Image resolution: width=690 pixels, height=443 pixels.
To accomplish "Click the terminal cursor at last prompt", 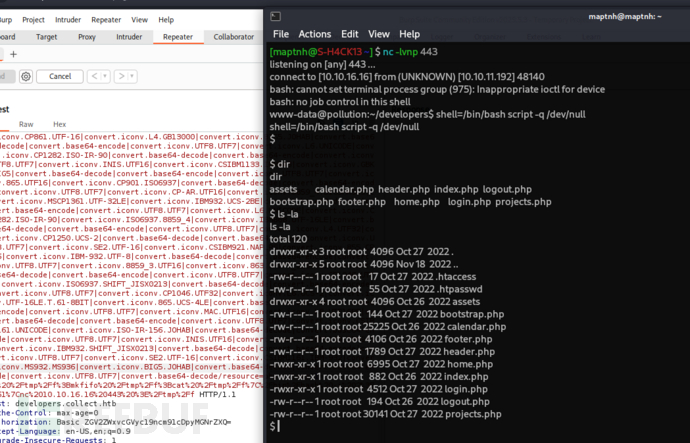I will tap(278, 426).
